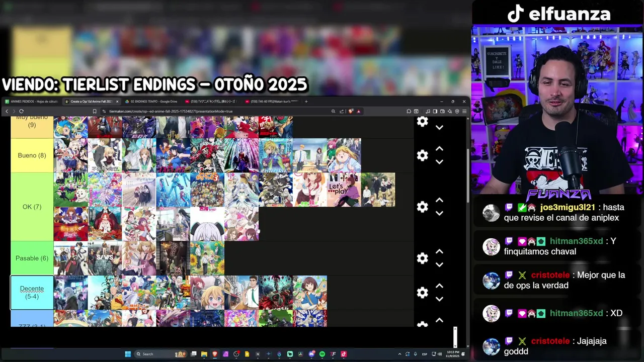This screenshot has height=362, width=644.
Task: Open settings gear for Decente (5-4) row
Action: (x=423, y=292)
